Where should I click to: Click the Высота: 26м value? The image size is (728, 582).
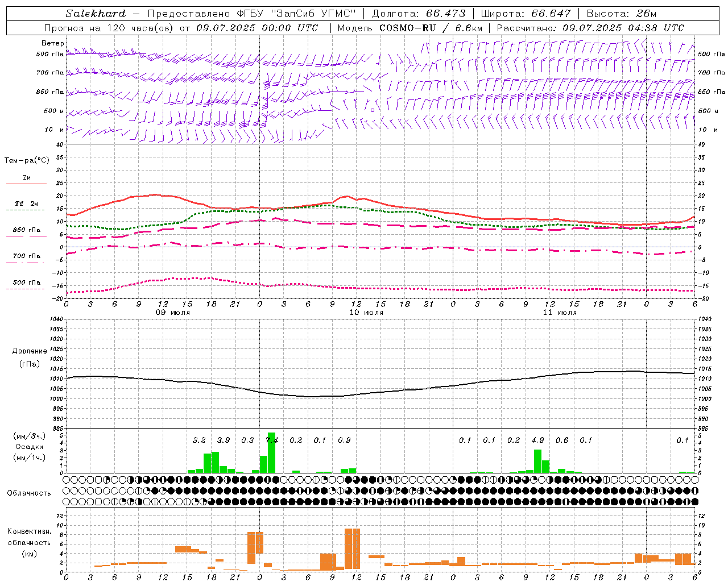(x=622, y=14)
